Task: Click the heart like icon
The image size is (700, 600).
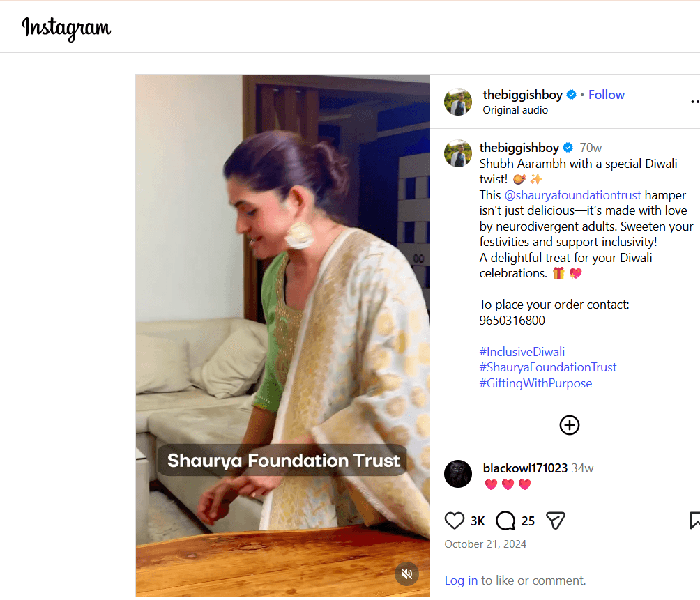Action: tap(455, 521)
